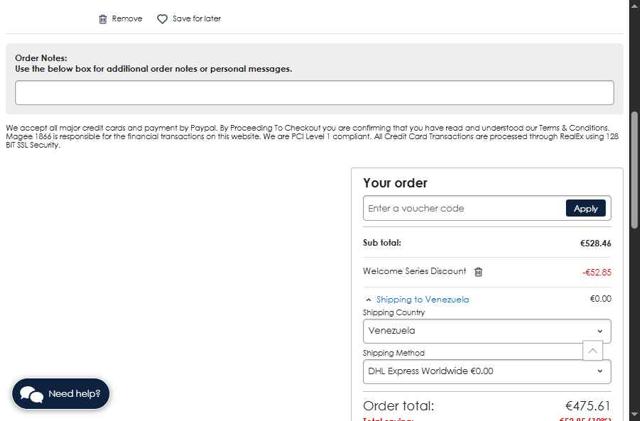Select the discount amount -€52.85
Screen dimensions: 640x421
597,272
